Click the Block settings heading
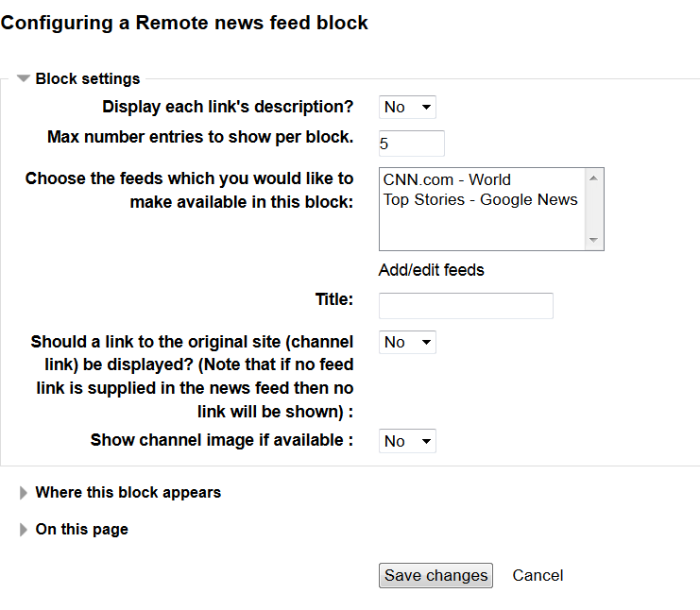700x610 pixels. [88, 79]
